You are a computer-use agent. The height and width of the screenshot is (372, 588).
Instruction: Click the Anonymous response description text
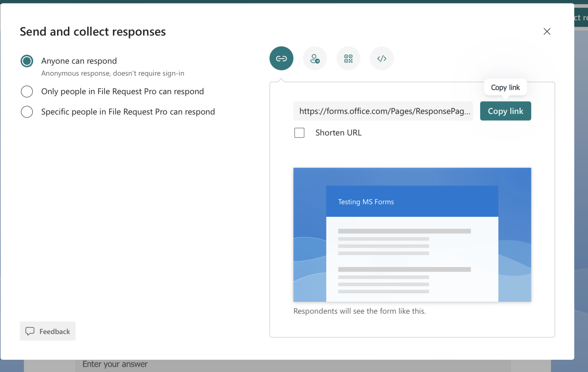pyautogui.click(x=113, y=73)
